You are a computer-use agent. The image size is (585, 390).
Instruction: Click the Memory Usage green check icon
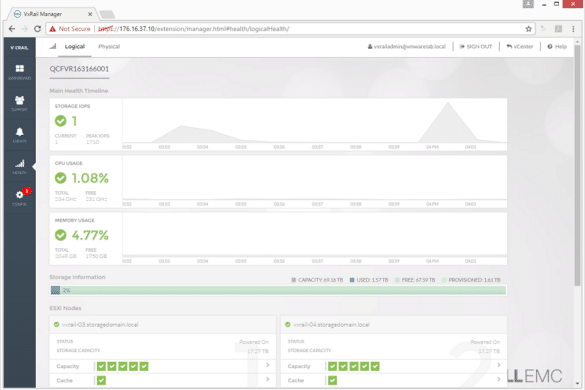60,235
